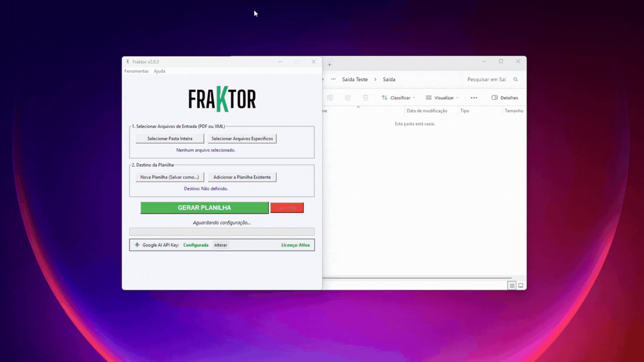The height and width of the screenshot is (362, 644).
Task: Switch to compact list view toggle
Action: [512, 285]
